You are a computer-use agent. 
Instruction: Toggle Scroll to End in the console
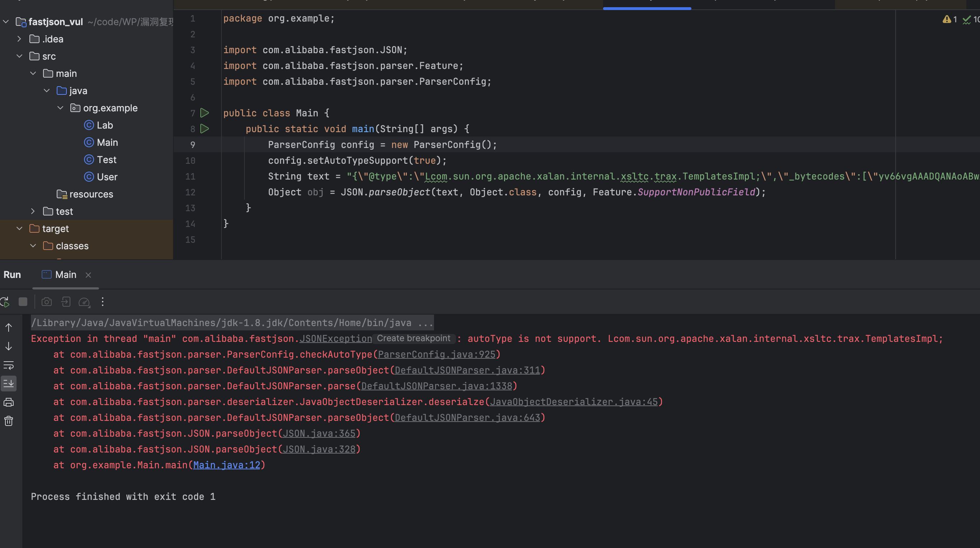click(8, 384)
